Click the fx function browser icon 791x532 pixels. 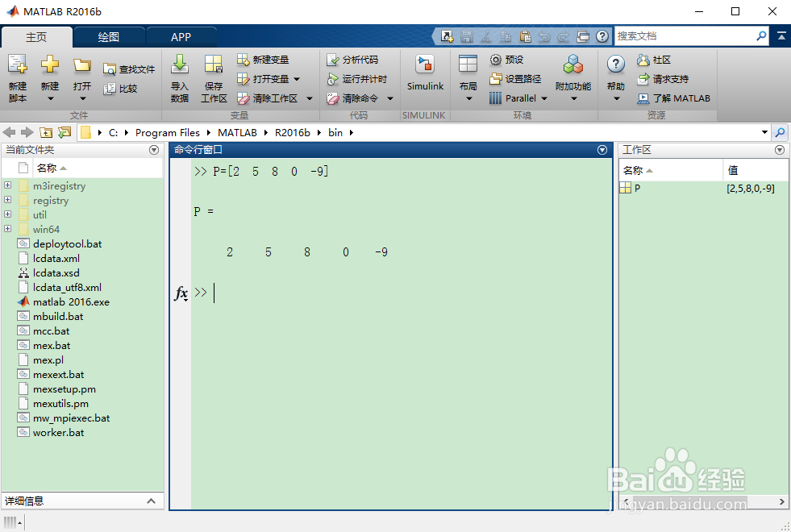tap(181, 293)
